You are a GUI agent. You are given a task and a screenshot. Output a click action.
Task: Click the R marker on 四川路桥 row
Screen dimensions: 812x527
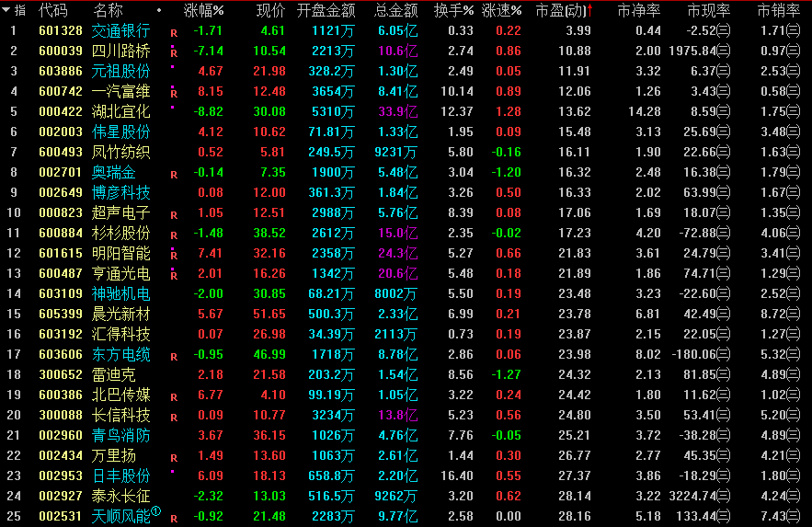tap(174, 52)
